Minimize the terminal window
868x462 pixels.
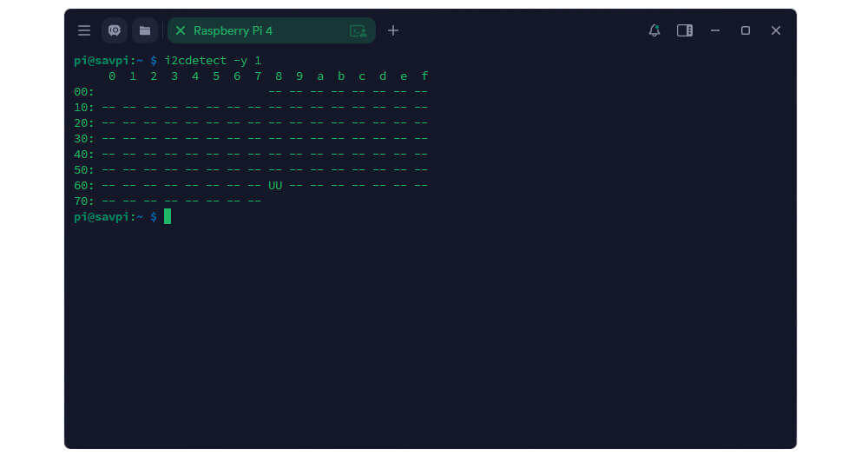click(x=715, y=30)
